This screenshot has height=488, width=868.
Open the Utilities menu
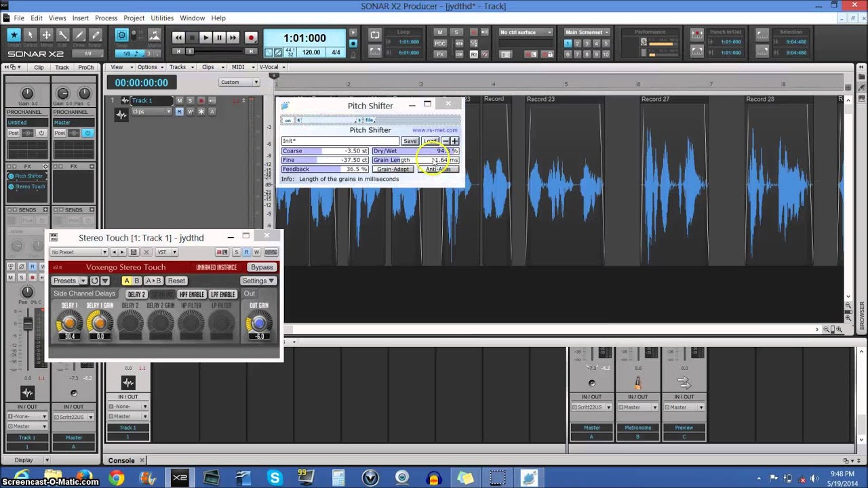[162, 18]
